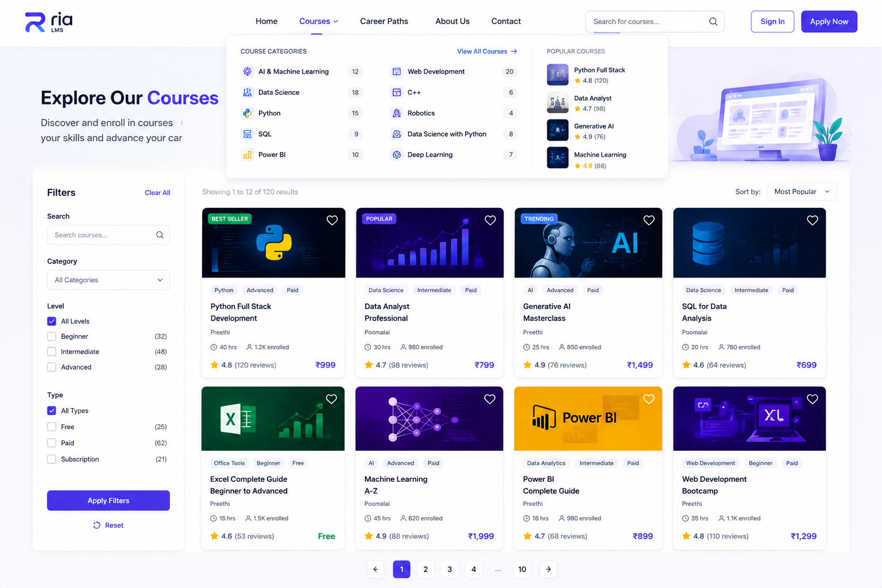Choose the Python category icon in menu

click(247, 113)
